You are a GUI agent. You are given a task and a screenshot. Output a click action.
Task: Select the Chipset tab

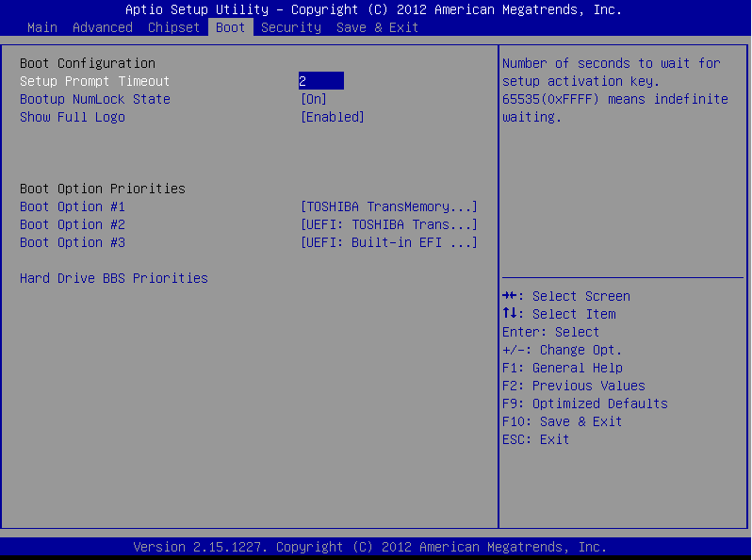pos(173,27)
